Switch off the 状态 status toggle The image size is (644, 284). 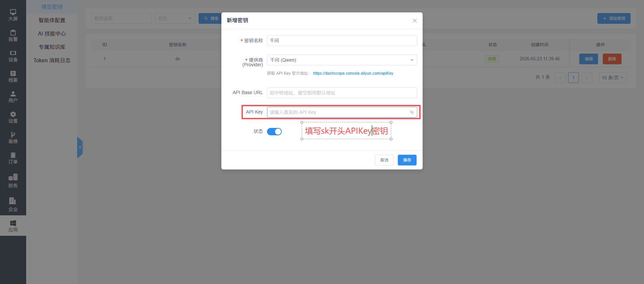(274, 132)
